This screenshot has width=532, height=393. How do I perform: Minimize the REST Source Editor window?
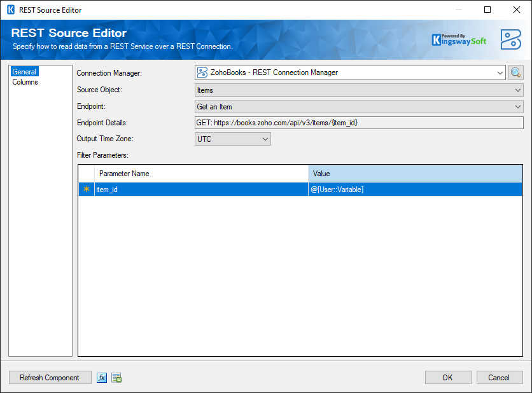[459, 10]
